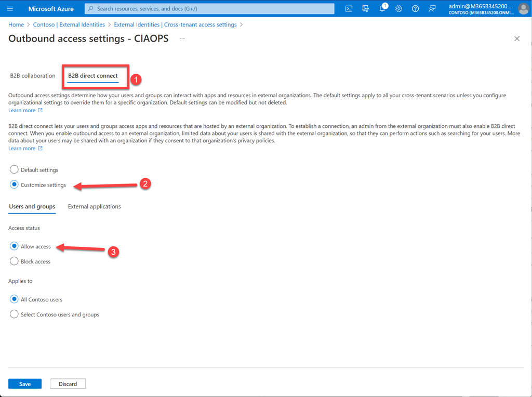Click the Discard button
The width and height of the screenshot is (532, 397).
tap(68, 384)
